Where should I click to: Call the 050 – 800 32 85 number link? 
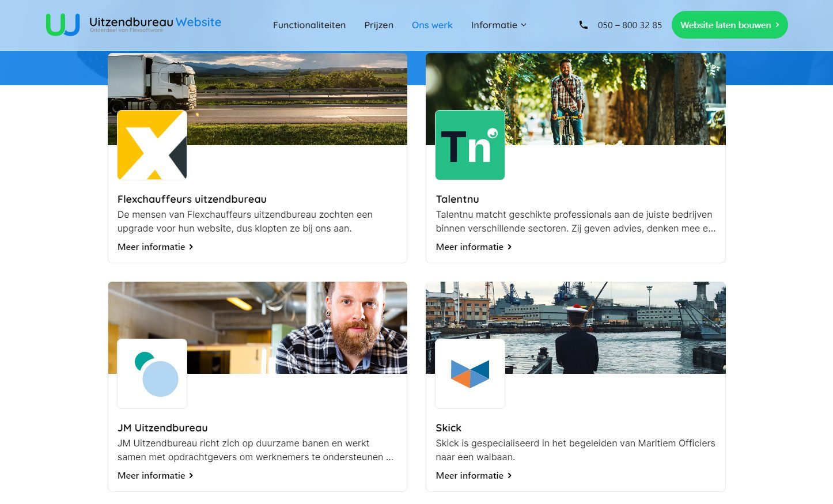click(630, 25)
